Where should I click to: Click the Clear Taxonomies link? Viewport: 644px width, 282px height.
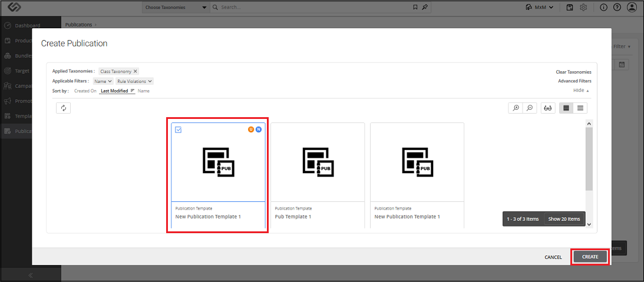pyautogui.click(x=573, y=72)
